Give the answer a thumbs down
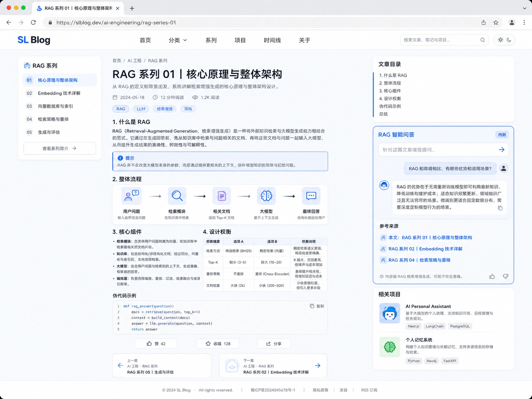Screen dimensions: 532x399 (x=506, y=276)
